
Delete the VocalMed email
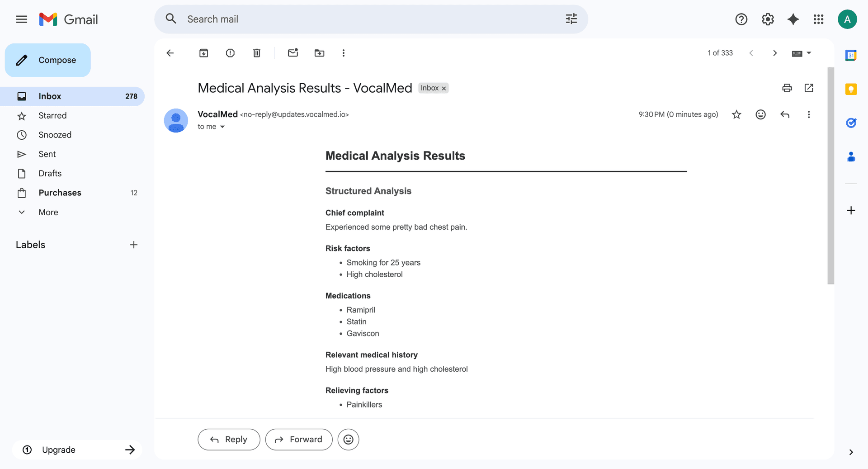pyautogui.click(x=256, y=53)
